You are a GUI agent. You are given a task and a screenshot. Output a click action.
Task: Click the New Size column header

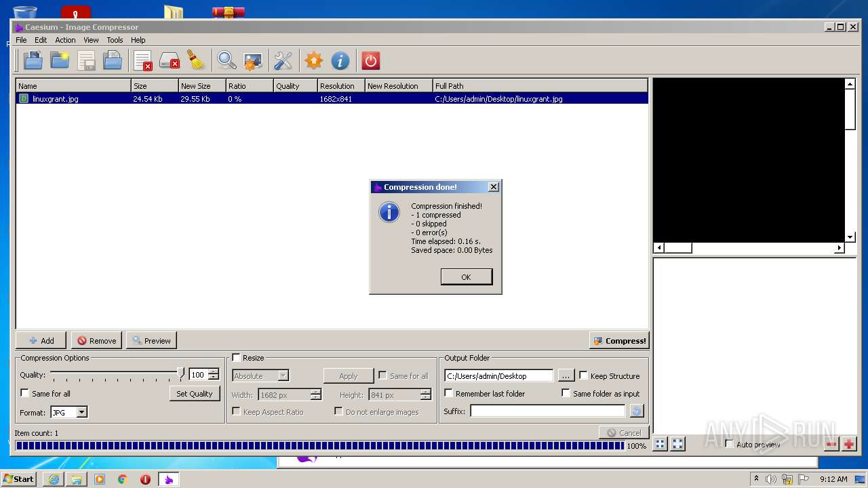point(202,85)
